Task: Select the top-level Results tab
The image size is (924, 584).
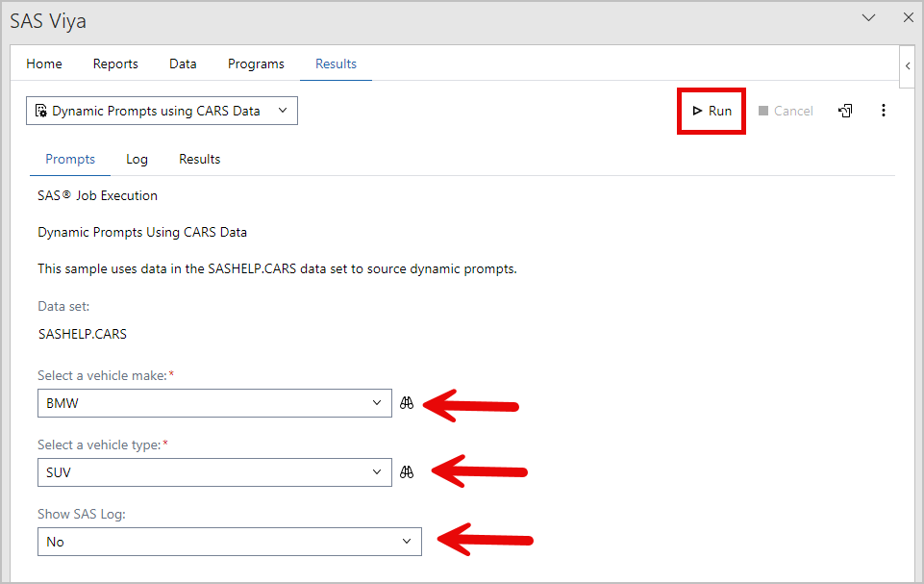Action: click(336, 63)
